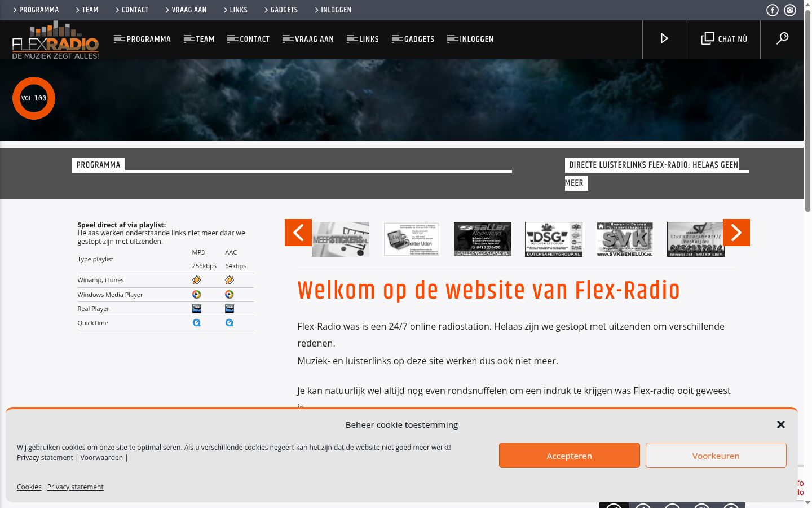Open the Saller Nederland sponsor thumbnail
812x508 pixels.
tap(483, 239)
